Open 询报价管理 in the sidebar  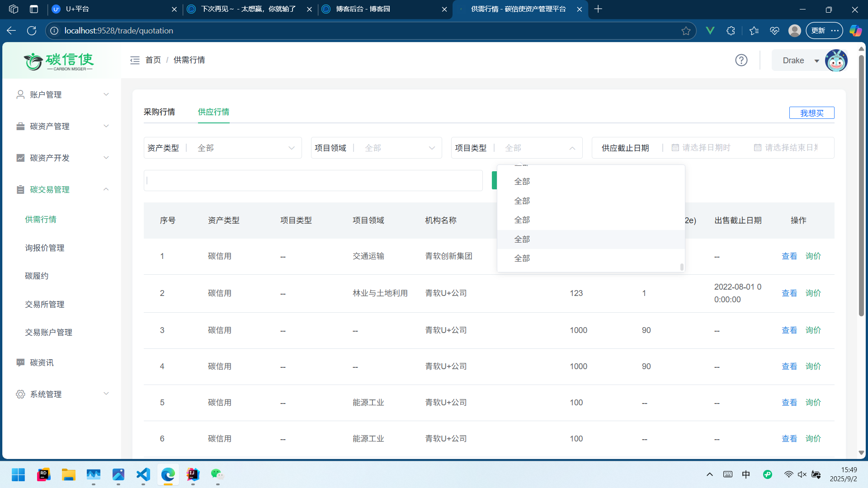45,248
